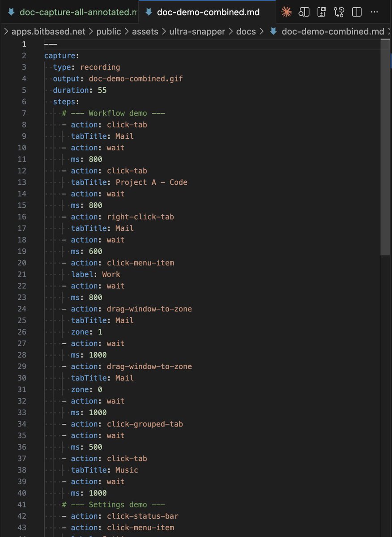Screen dimensions: 392x537
Task: Click the 'zone: 0' line
Action: (86, 389)
